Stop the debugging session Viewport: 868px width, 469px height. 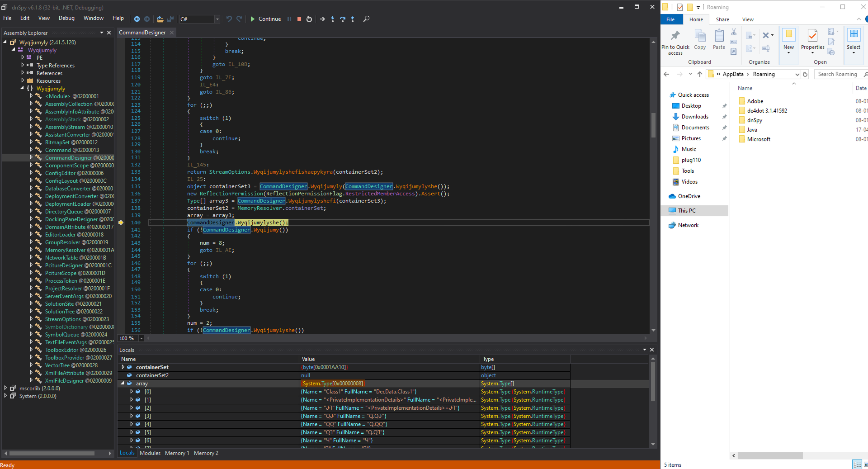click(299, 19)
